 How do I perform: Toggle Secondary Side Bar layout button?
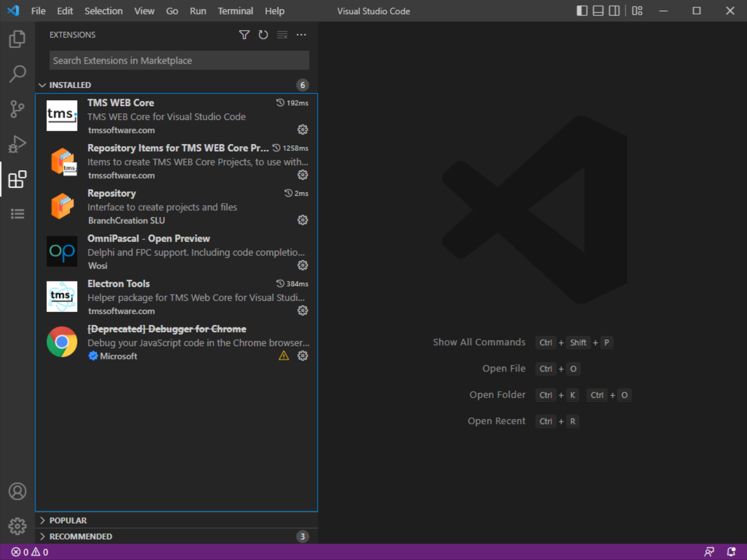(614, 11)
